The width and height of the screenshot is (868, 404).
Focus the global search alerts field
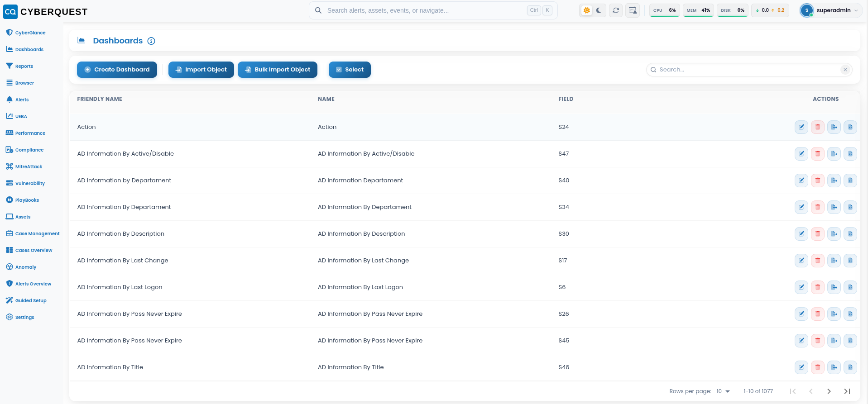coord(433,10)
